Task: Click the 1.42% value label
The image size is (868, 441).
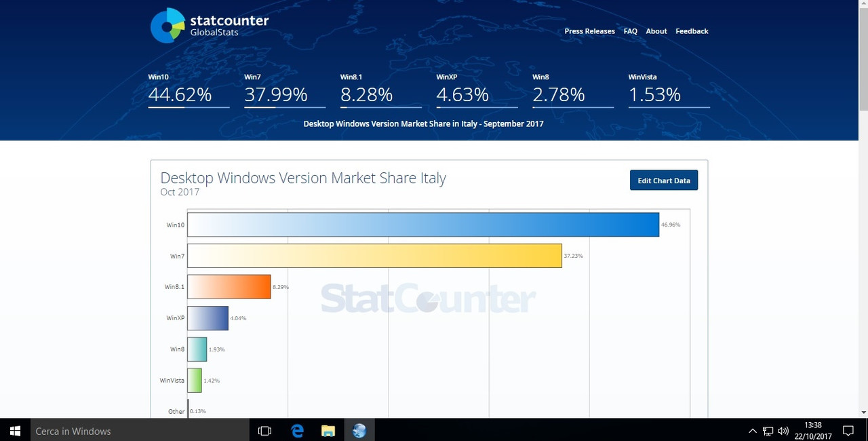Action: click(x=212, y=381)
